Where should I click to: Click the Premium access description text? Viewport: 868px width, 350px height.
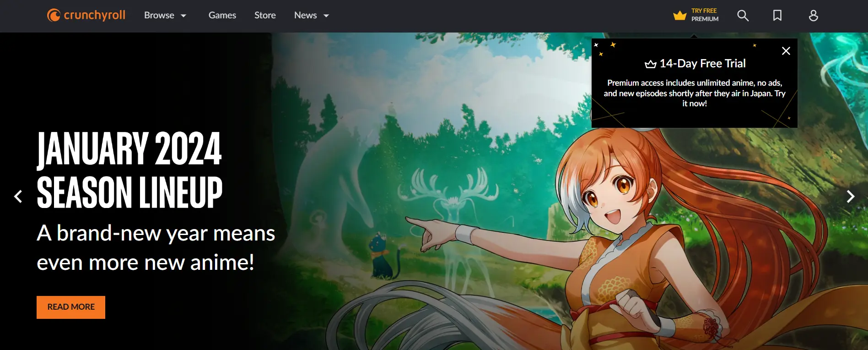(x=694, y=93)
